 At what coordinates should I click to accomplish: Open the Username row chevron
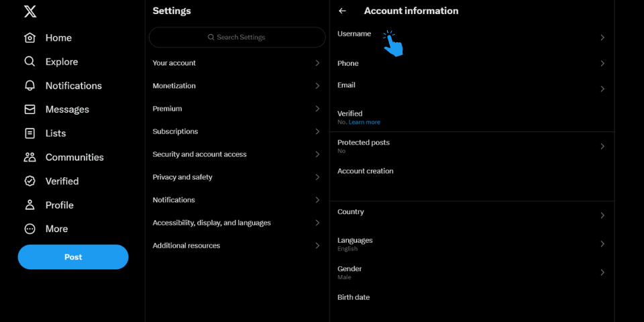(602, 38)
